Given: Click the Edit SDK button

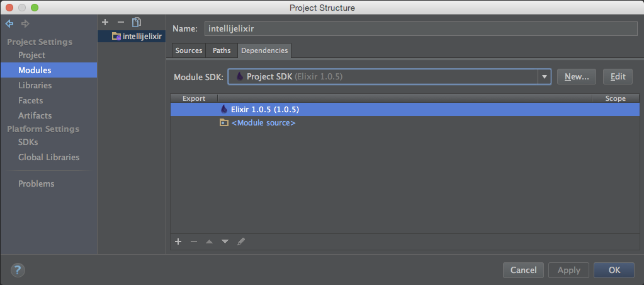Looking at the screenshot, I should (x=618, y=76).
